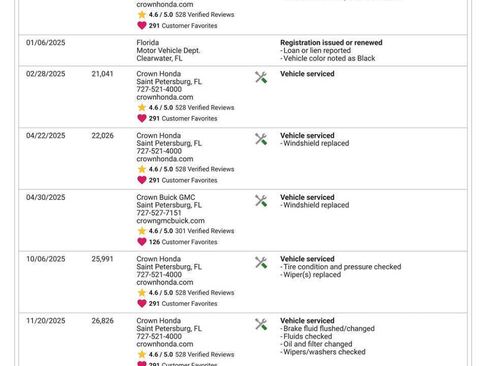Click the service wrench icon for 10/06/2025
Viewport: 488px width, 366px height.
coord(261,262)
